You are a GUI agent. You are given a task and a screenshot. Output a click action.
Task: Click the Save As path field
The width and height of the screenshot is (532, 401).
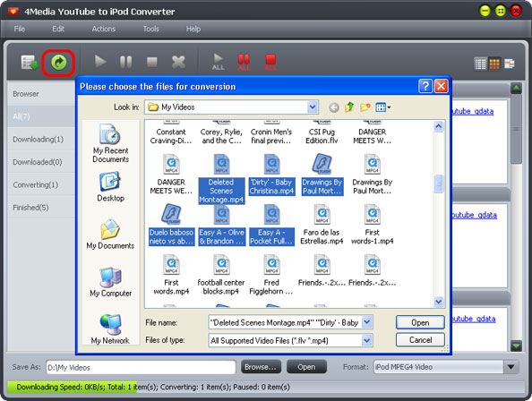[141, 368]
